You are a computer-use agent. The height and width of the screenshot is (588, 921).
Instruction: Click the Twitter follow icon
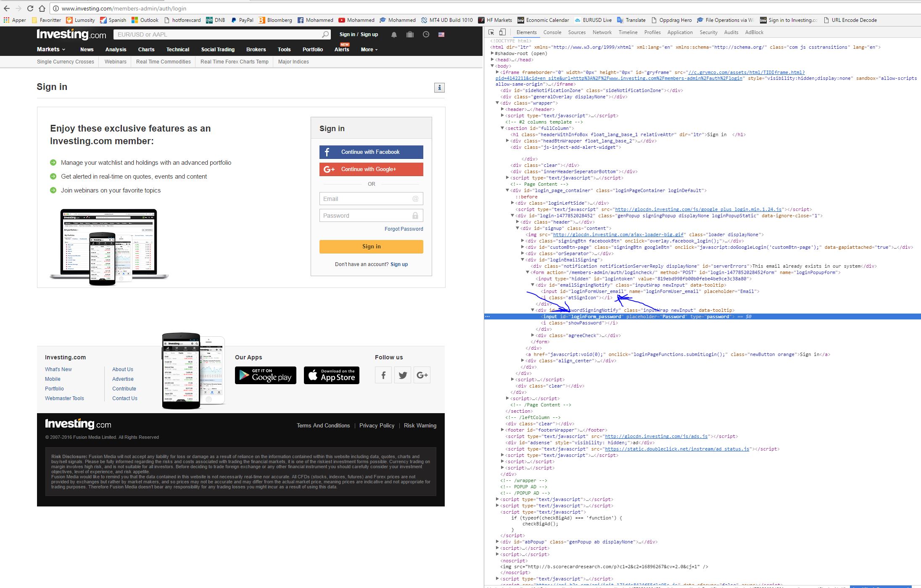click(403, 375)
